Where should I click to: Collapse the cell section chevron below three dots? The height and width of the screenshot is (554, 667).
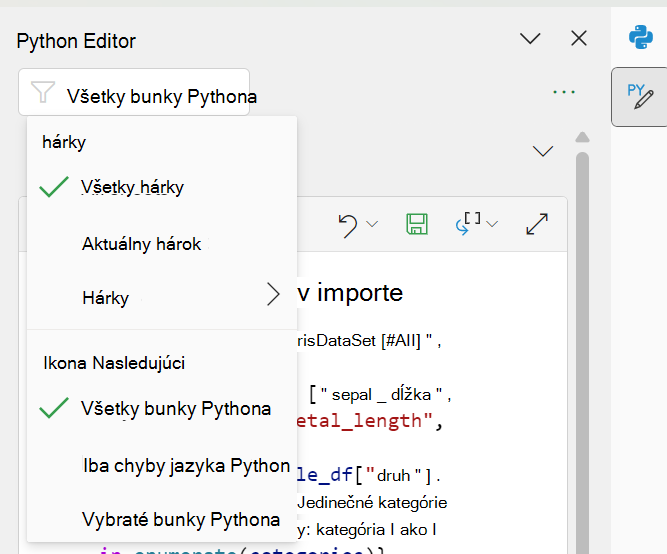pyautogui.click(x=543, y=151)
